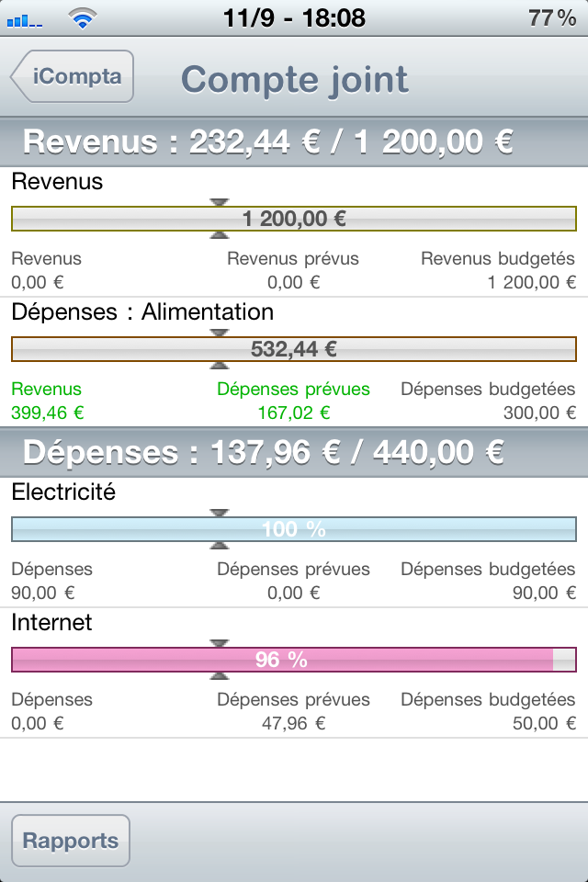
Task: Click the Revenus 1 200,00 € progress bar
Action: [x=294, y=219]
